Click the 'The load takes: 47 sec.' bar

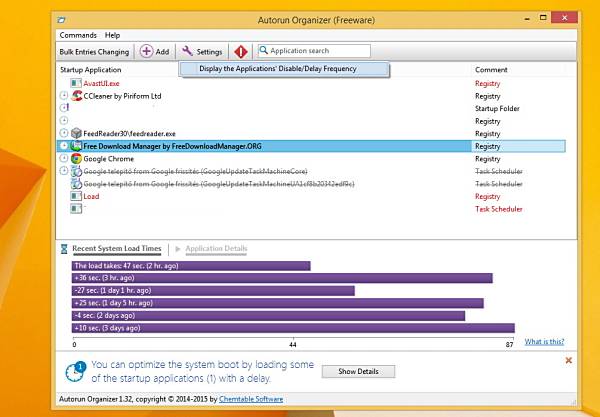coord(191,266)
